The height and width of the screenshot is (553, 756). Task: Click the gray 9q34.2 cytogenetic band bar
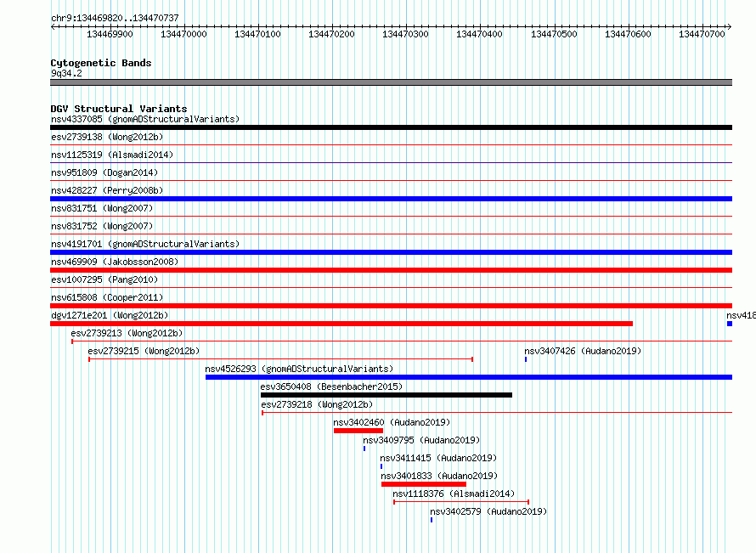tap(391, 82)
